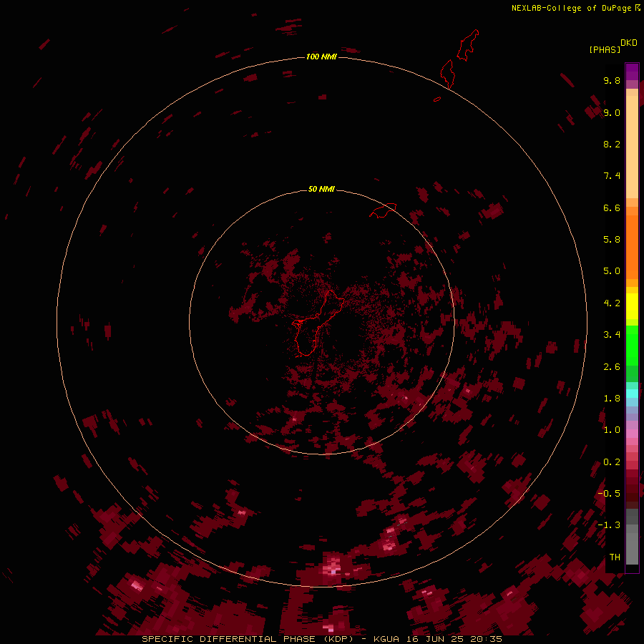Click the 1.0 legend value
644x644 pixels.
click(x=612, y=430)
